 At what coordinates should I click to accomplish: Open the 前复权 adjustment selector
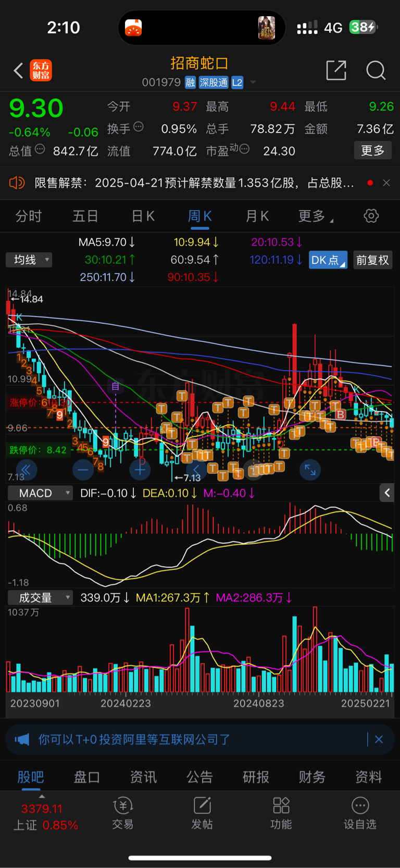coord(373,260)
